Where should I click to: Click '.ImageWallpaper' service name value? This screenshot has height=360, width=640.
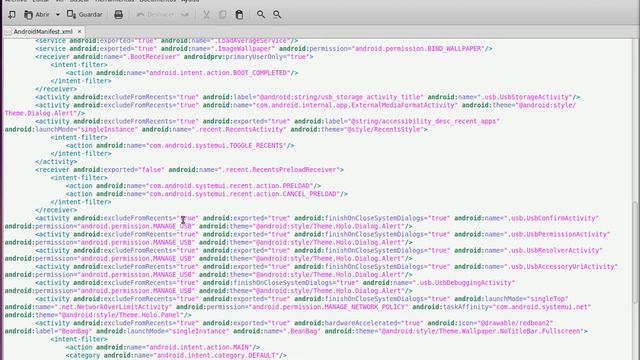pyautogui.click(x=244, y=49)
